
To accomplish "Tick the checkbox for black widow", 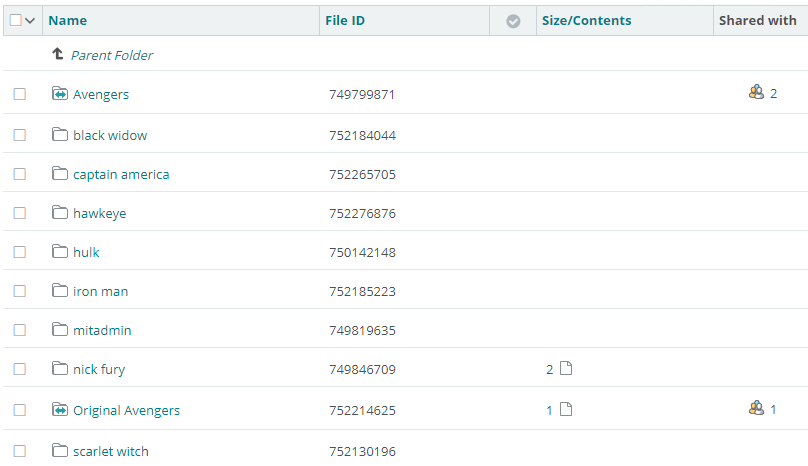I will point(20,135).
